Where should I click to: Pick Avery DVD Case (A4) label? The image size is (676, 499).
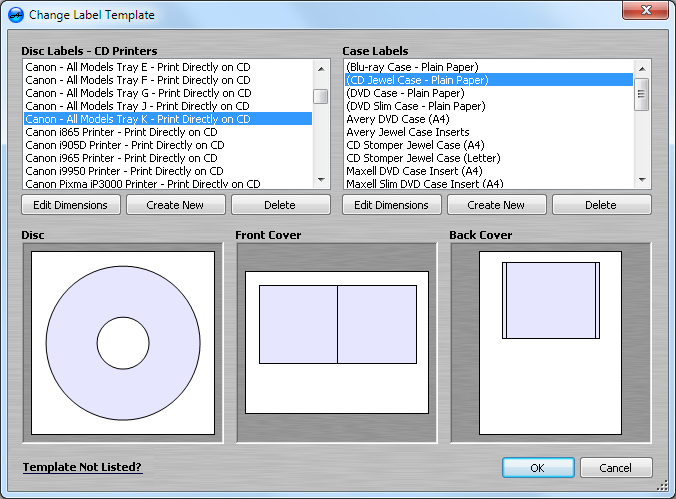click(489, 119)
